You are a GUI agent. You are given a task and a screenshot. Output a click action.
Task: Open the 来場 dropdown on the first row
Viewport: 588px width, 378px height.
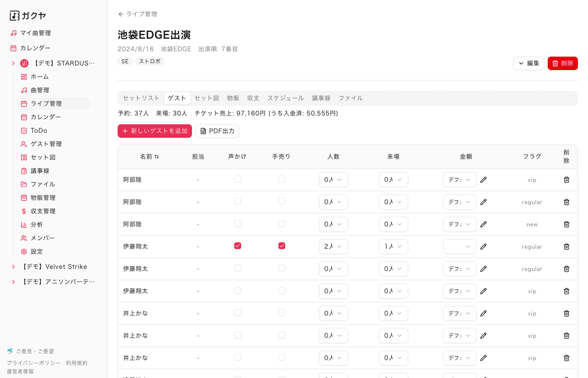coord(393,179)
